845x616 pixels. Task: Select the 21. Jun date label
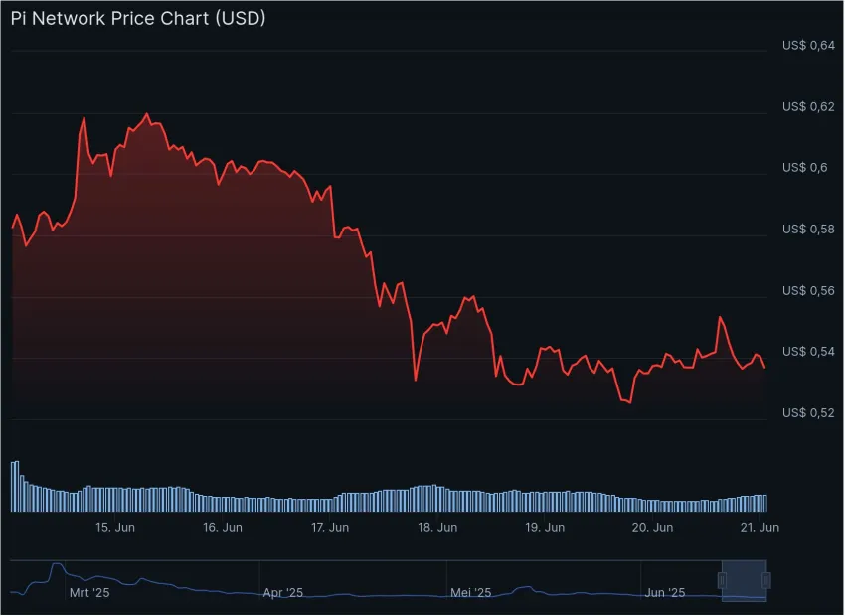click(758, 528)
